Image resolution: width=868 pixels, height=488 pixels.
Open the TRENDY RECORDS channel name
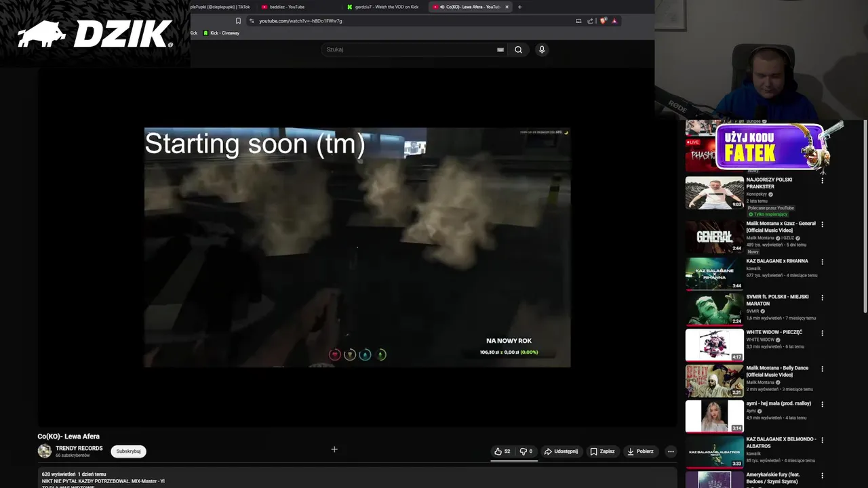79,448
